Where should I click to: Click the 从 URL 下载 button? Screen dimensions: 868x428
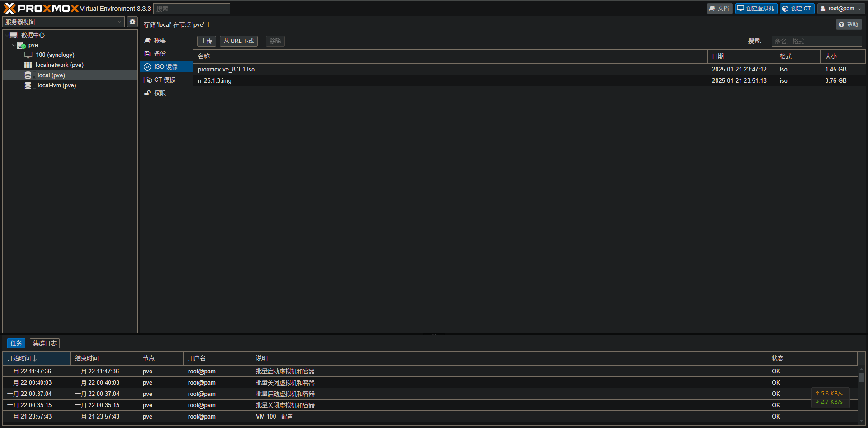tap(239, 41)
